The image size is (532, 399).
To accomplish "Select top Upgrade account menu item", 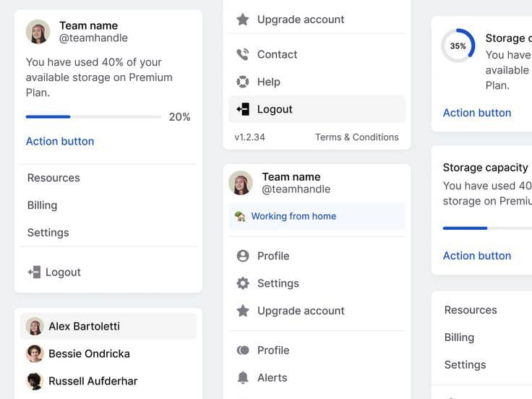I will 317,20.
